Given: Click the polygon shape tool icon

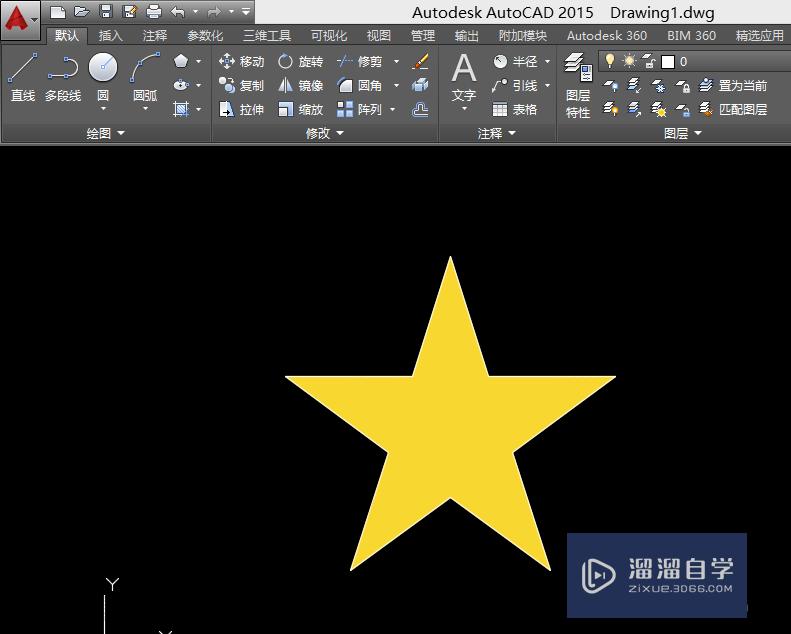Looking at the screenshot, I should [181, 61].
